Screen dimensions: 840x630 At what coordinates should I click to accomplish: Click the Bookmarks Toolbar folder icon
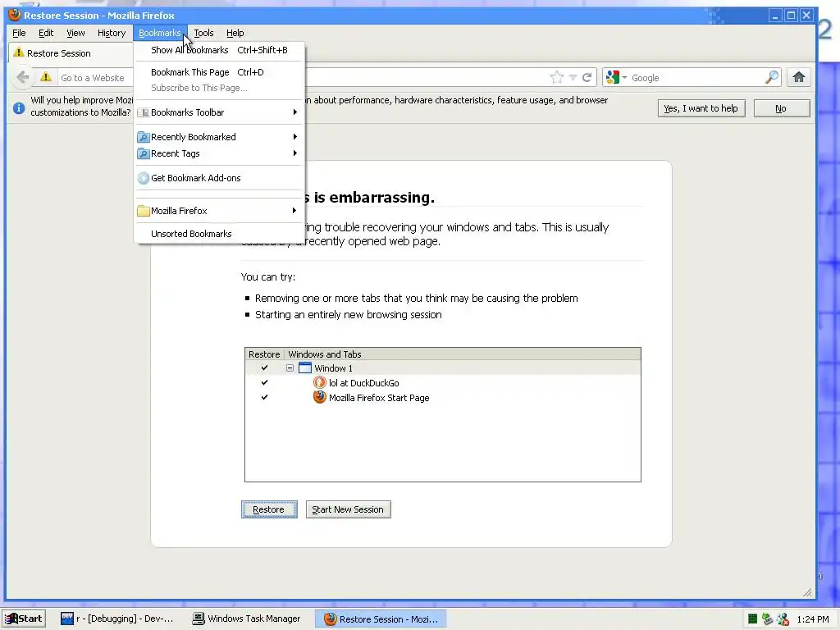tap(143, 112)
